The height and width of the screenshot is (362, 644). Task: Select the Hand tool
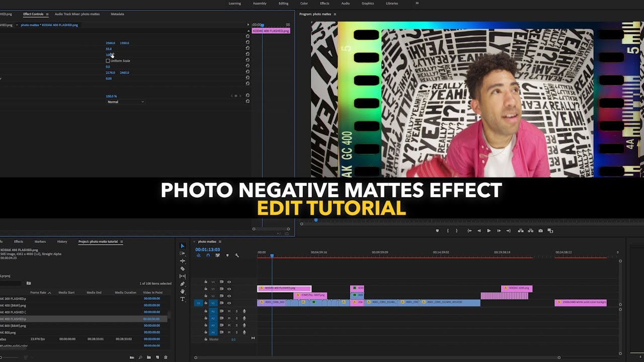pyautogui.click(x=183, y=292)
